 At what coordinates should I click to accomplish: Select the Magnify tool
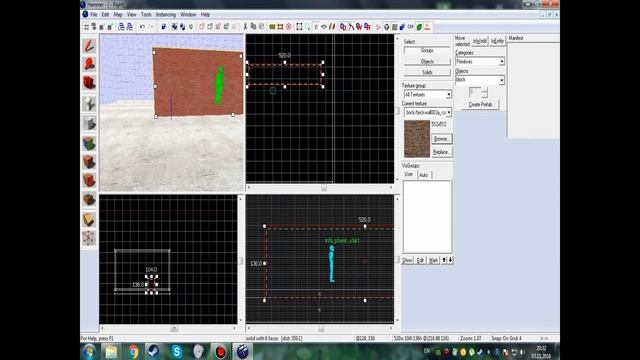tap(89, 64)
